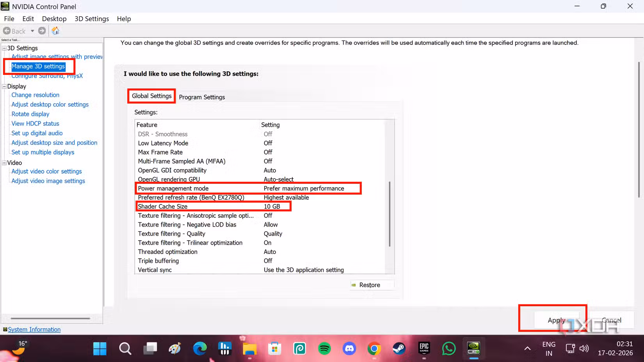Click the task tree horizontal scrollbar
This screenshot has width=644, height=362.
click(51, 318)
